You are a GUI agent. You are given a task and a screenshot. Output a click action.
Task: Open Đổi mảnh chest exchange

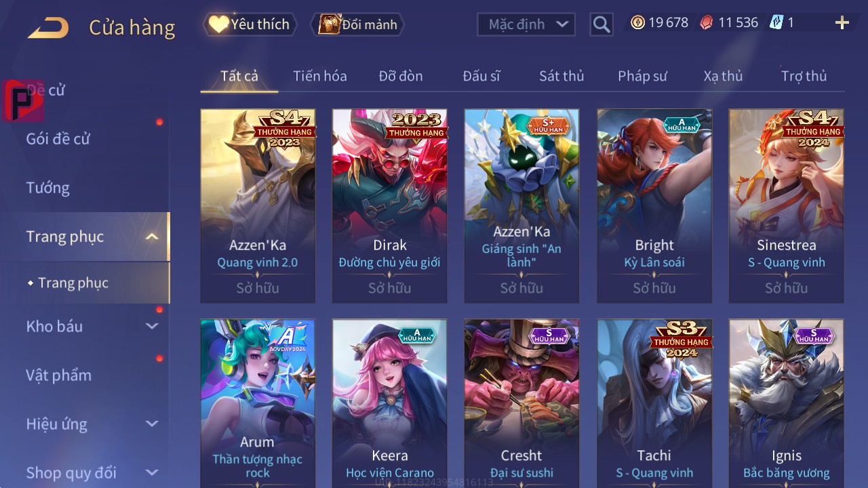pyautogui.click(x=357, y=24)
